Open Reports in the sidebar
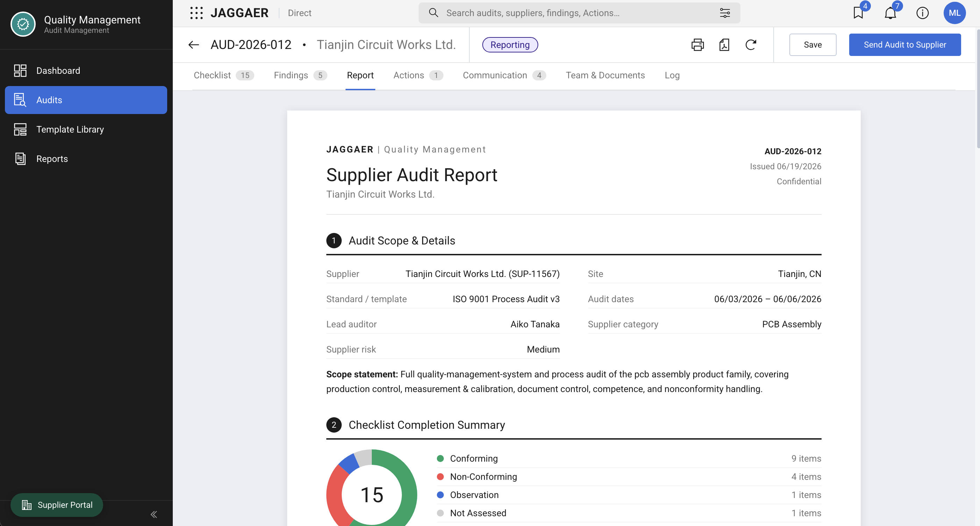This screenshot has height=526, width=980. pos(86,158)
